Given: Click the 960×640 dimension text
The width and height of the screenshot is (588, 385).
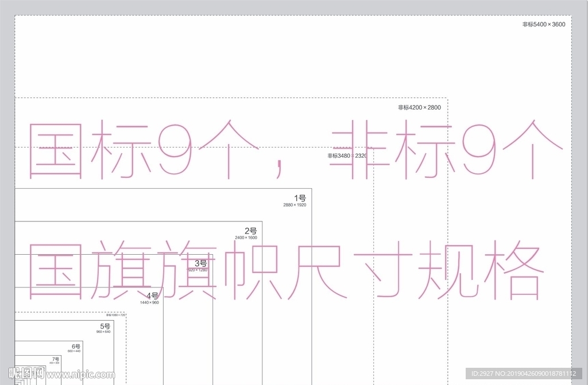Looking at the screenshot, I should [103, 332].
